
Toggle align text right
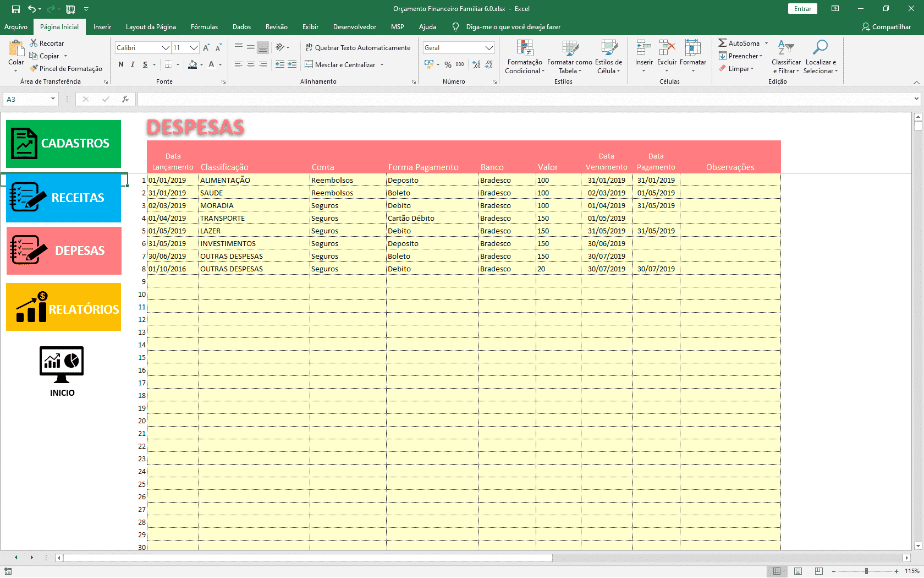coord(263,64)
